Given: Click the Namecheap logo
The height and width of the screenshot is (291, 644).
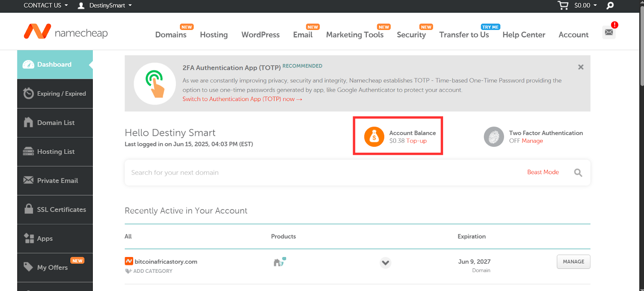Looking at the screenshot, I should [x=66, y=32].
